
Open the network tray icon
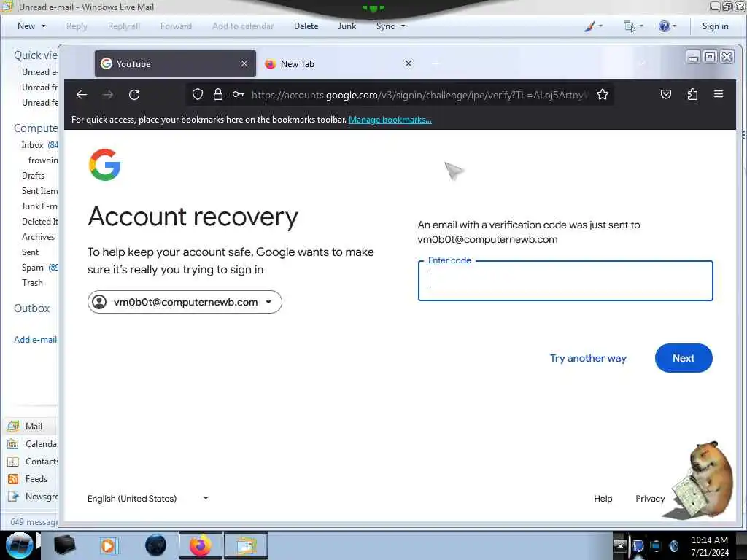[656, 546]
